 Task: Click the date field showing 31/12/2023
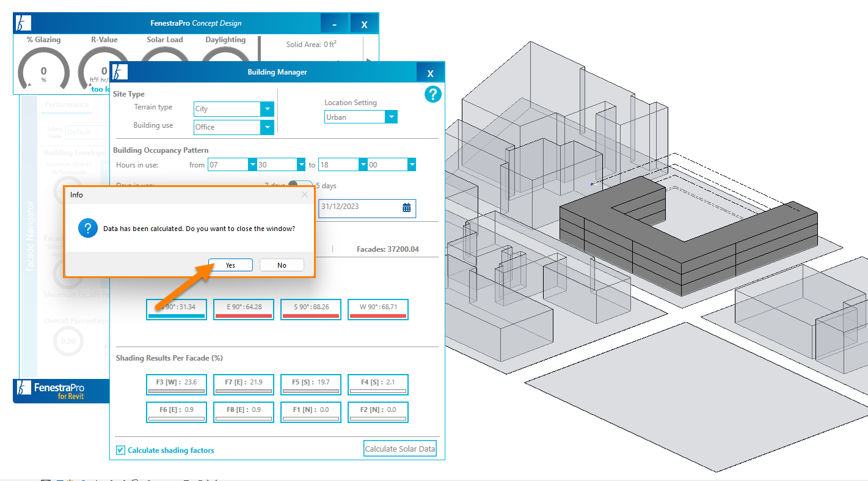(367, 207)
